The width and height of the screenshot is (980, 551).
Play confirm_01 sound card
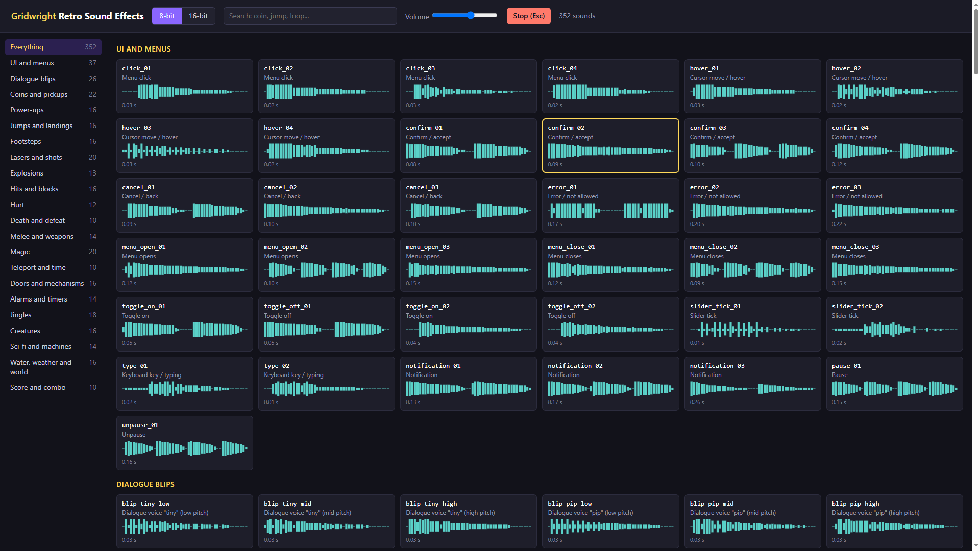tap(469, 145)
